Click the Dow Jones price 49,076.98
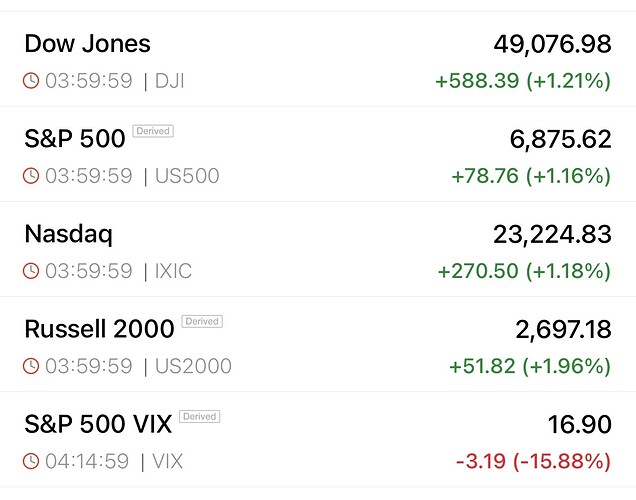 (551, 44)
